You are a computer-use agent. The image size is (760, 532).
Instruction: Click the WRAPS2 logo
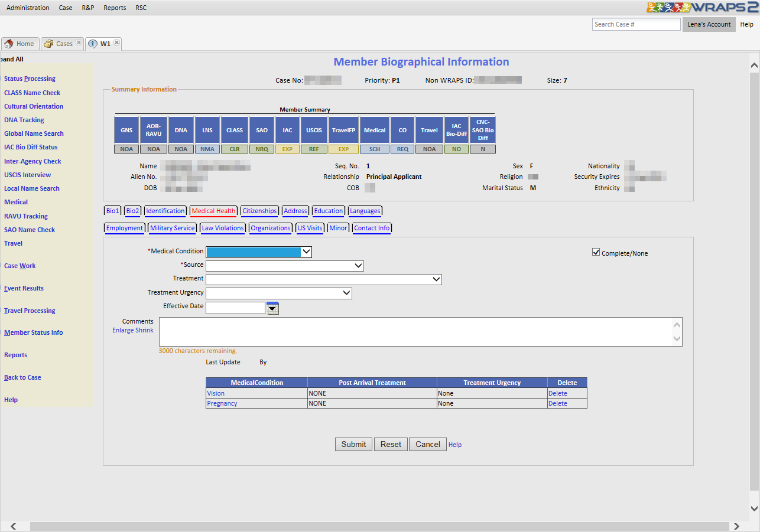point(702,8)
